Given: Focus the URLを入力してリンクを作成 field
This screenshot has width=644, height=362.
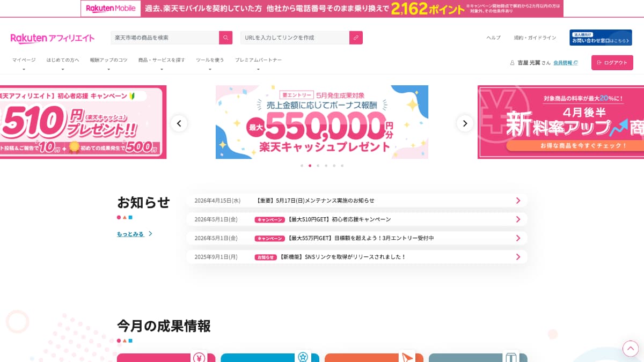Looking at the screenshot, I should [x=295, y=38].
